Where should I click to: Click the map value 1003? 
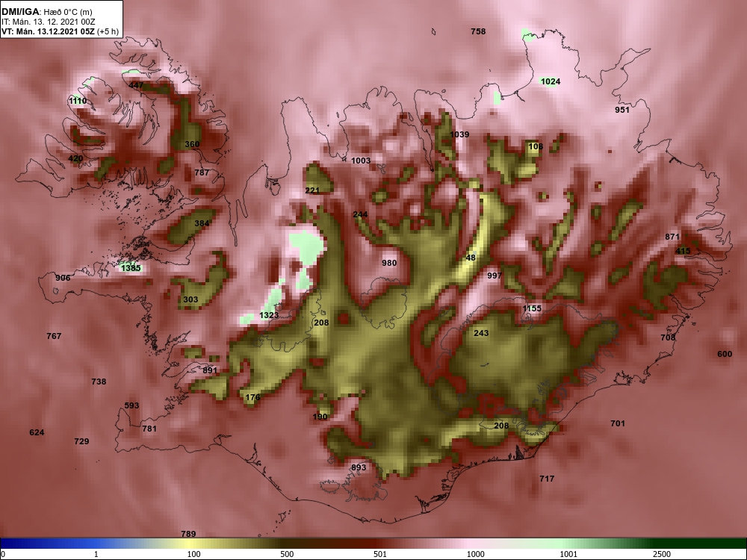(361, 161)
